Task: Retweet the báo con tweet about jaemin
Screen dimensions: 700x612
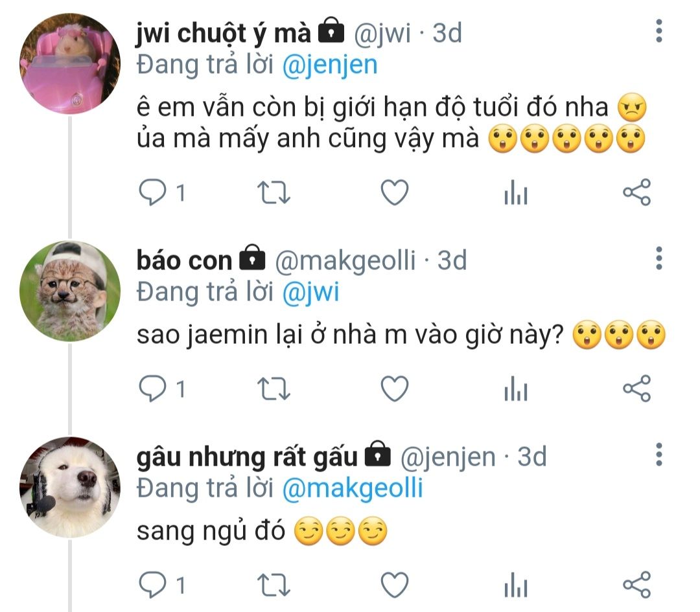Action: 274,389
